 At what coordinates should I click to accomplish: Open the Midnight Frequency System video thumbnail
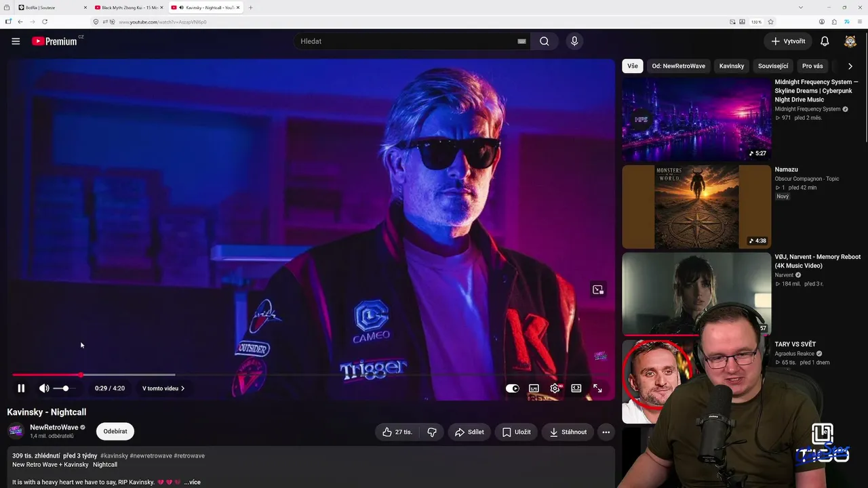coord(696,119)
